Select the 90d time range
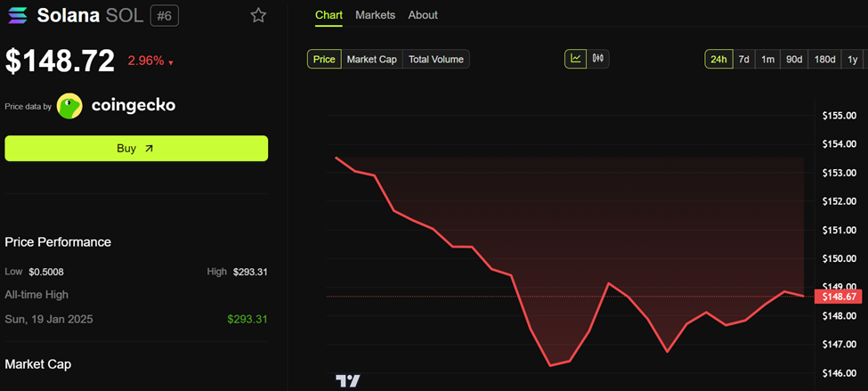This screenshot has width=868, height=391. [x=794, y=60]
